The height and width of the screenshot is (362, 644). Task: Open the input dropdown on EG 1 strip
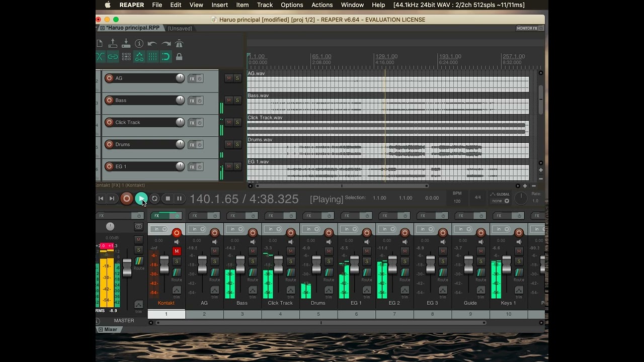[x=349, y=229]
